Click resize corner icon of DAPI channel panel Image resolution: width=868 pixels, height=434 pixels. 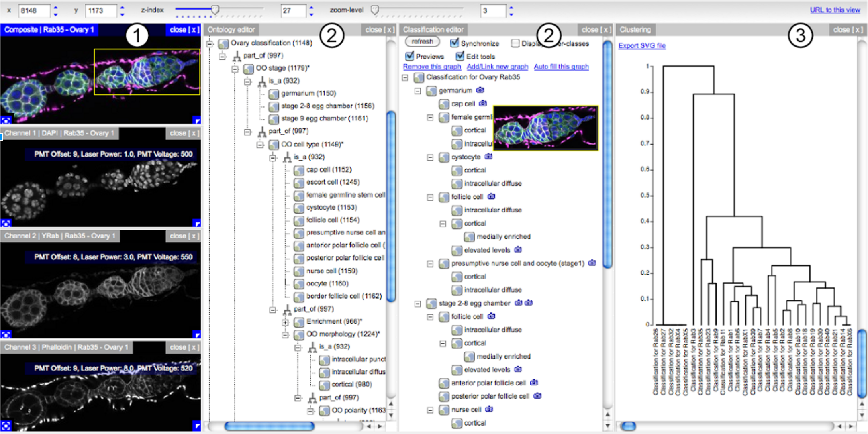(x=196, y=223)
